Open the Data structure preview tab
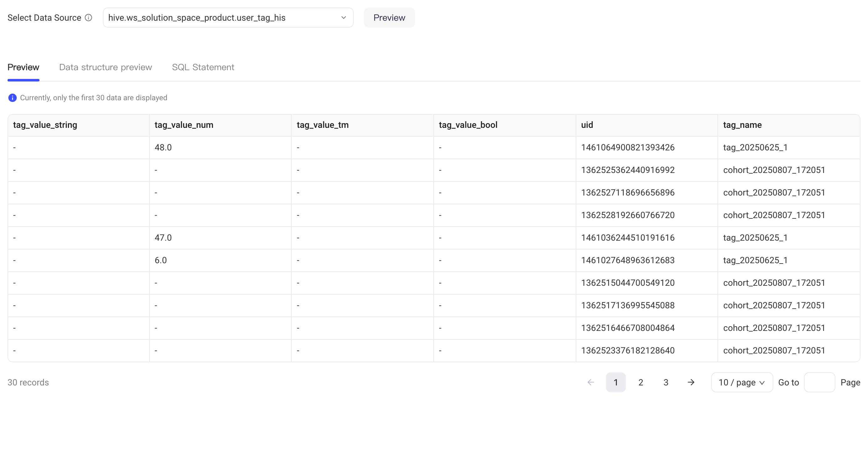This screenshot has width=868, height=460. (105, 67)
